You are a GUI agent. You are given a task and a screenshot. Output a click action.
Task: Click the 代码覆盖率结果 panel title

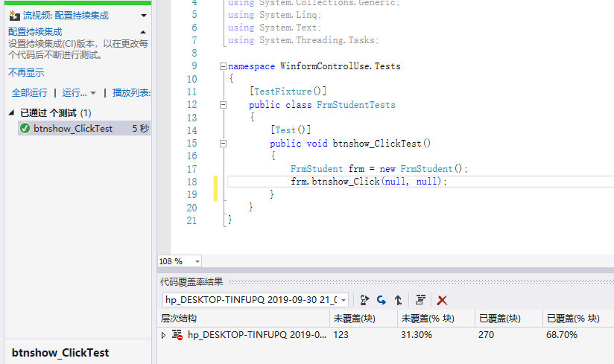click(192, 281)
